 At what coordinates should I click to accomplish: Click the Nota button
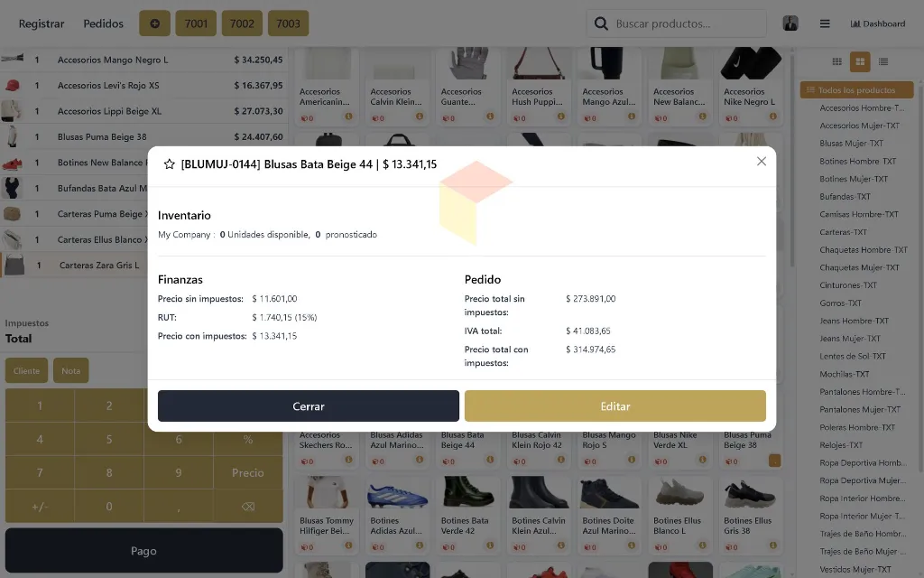point(70,370)
